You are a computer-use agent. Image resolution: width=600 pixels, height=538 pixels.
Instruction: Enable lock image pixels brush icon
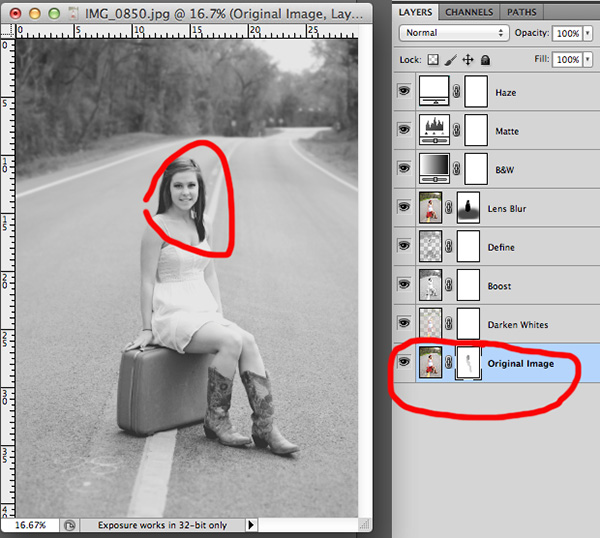tap(450, 60)
